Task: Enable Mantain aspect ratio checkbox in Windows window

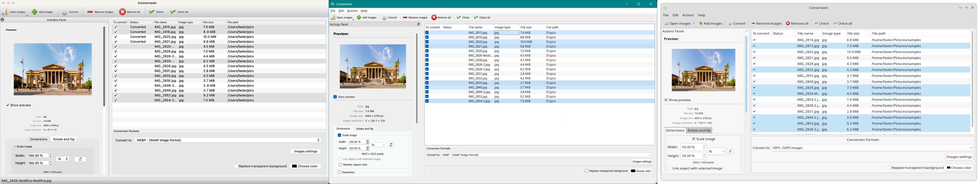Action: (340, 165)
